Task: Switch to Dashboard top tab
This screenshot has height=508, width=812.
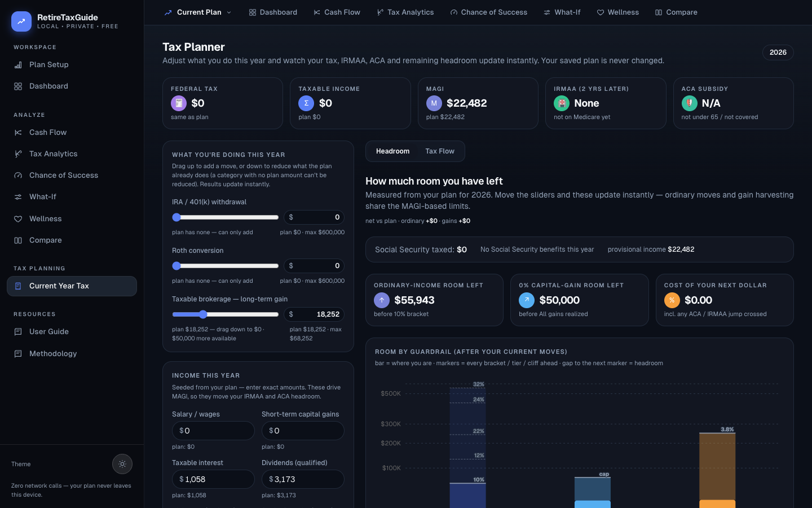Action: 273,12
